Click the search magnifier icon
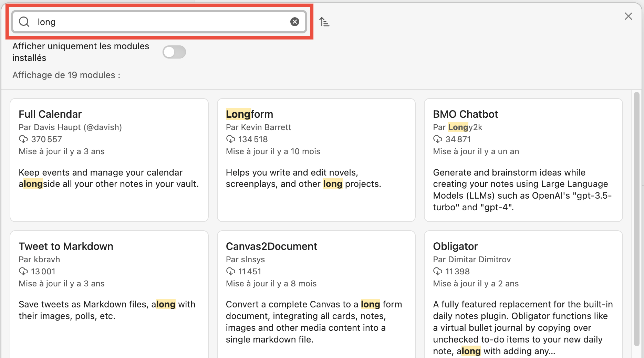 tap(24, 22)
